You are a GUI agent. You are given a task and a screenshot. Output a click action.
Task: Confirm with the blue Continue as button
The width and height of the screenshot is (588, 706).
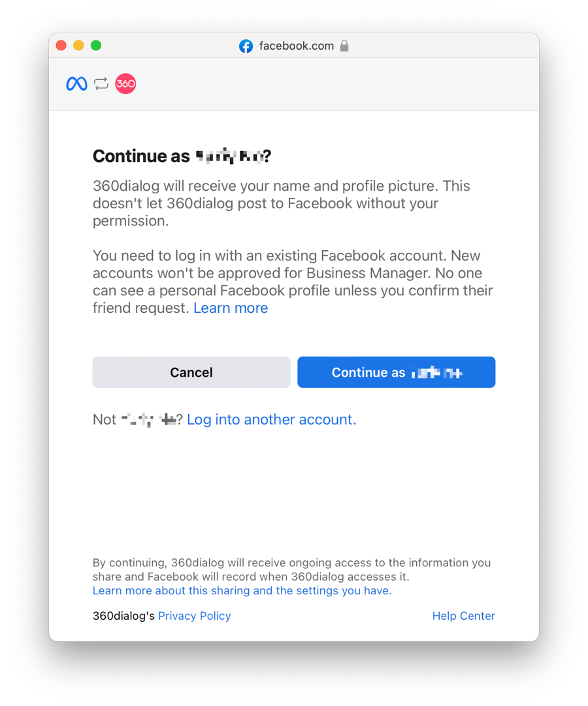click(x=397, y=372)
